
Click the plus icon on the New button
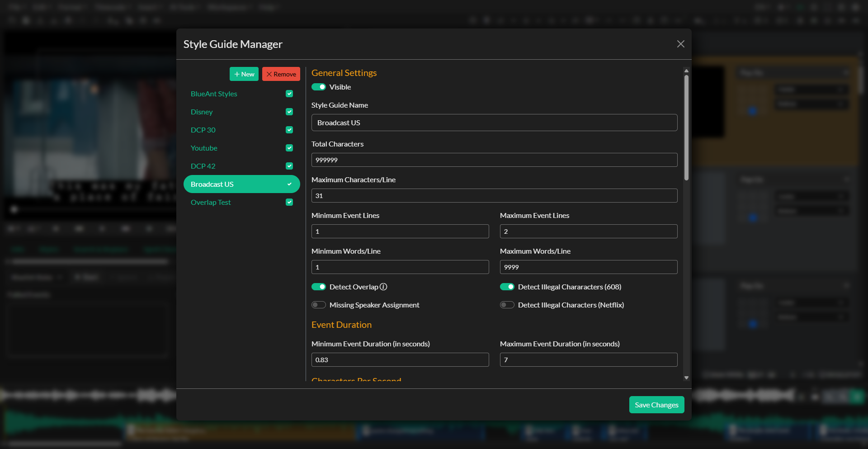[x=238, y=74]
